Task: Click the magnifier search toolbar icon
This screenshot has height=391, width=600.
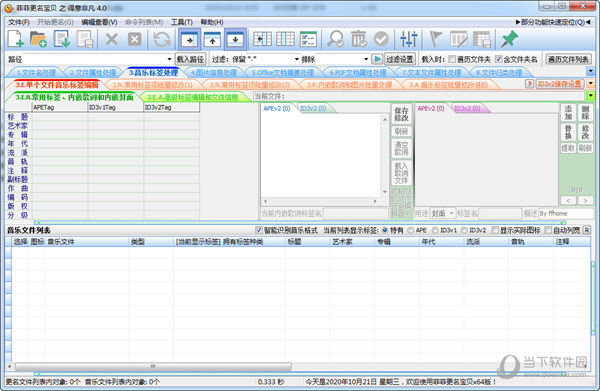Action: pyautogui.click(x=336, y=39)
